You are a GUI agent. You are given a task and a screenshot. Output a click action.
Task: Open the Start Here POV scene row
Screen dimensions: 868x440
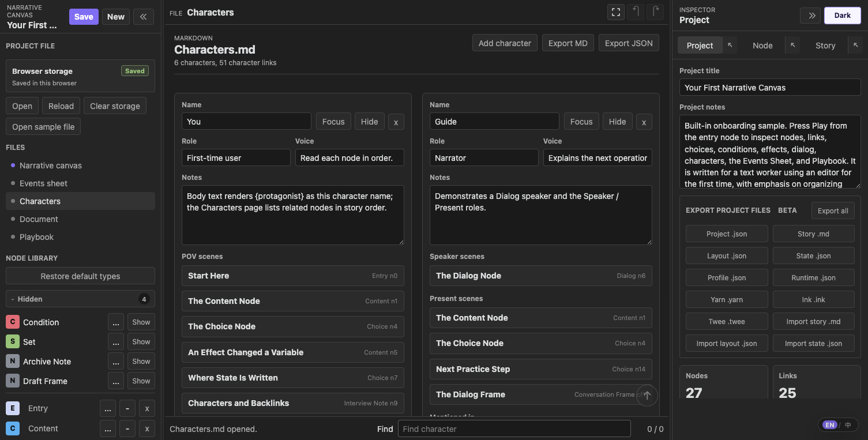click(x=293, y=276)
